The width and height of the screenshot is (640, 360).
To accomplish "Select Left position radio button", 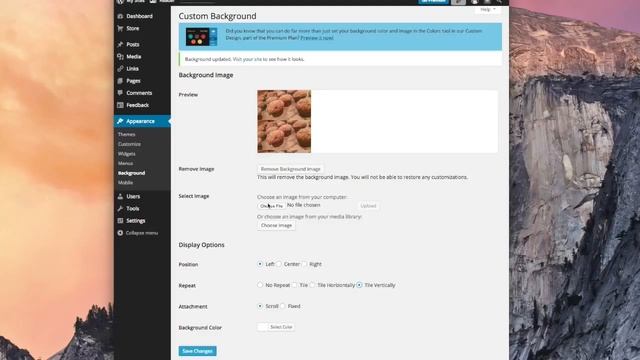I will [x=260, y=264].
